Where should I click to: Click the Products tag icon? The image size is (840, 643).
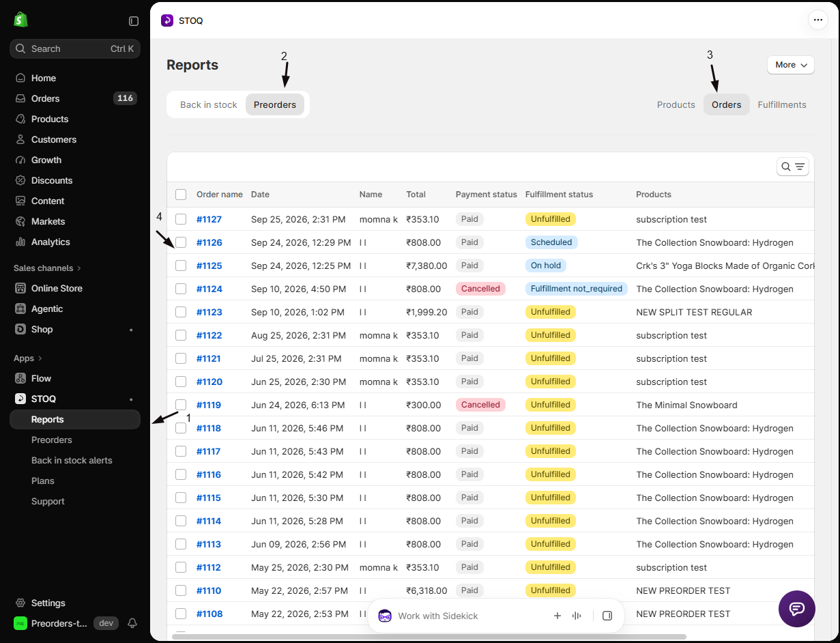point(20,119)
